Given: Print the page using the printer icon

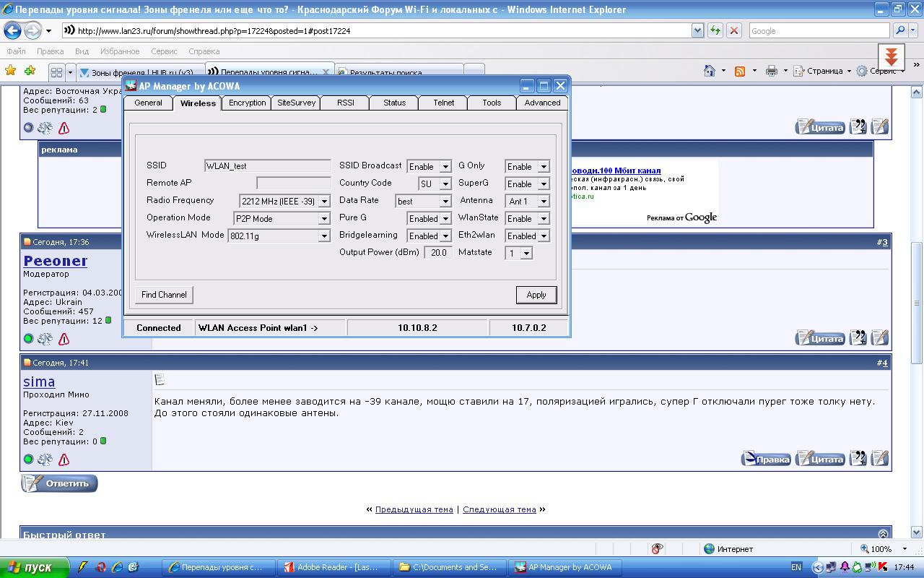Looking at the screenshot, I should tap(771, 71).
